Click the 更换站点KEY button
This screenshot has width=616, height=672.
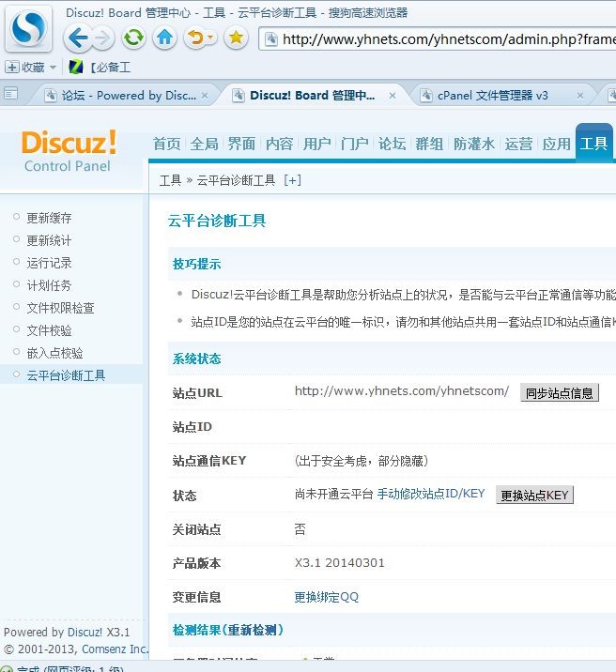click(534, 495)
